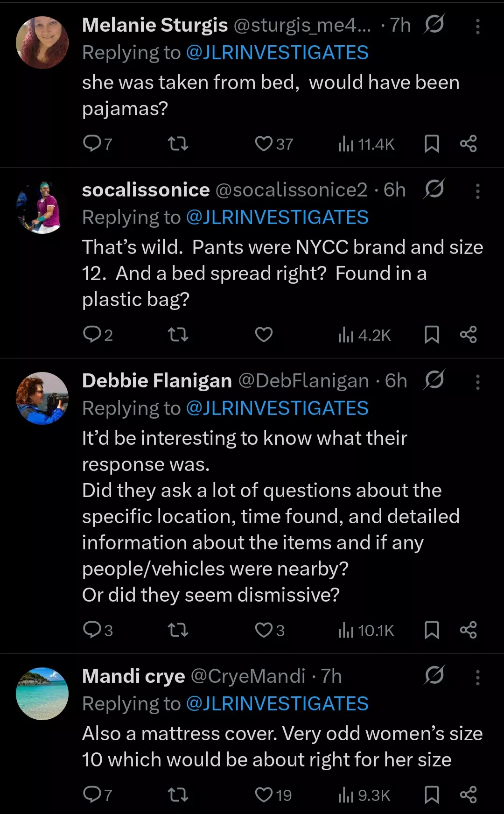This screenshot has height=814, width=504.
Task: Open Debbie Flanigan's profile picture
Action: pos(42,398)
